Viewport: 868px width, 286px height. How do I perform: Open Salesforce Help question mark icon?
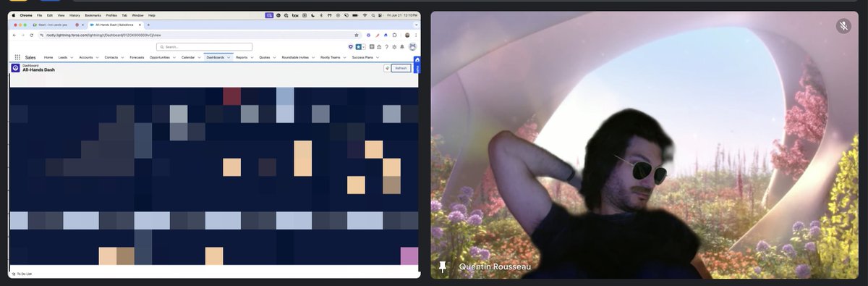coord(387,47)
